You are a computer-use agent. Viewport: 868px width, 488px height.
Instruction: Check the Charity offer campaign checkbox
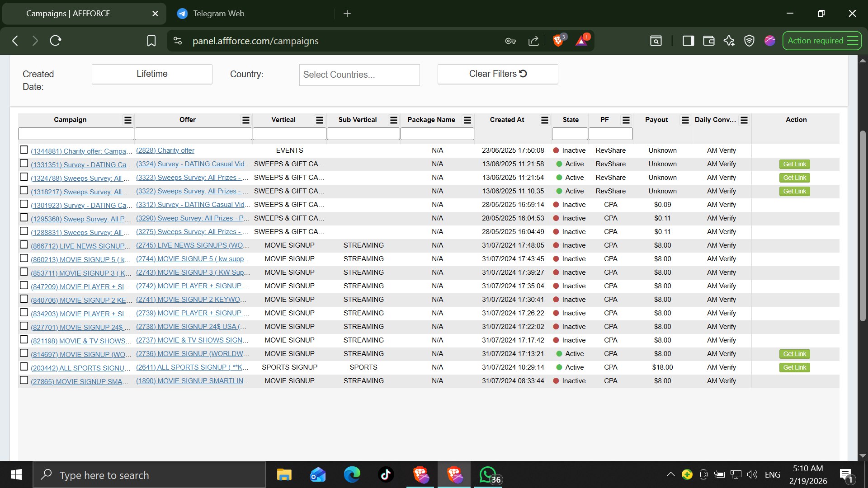coord(24,150)
